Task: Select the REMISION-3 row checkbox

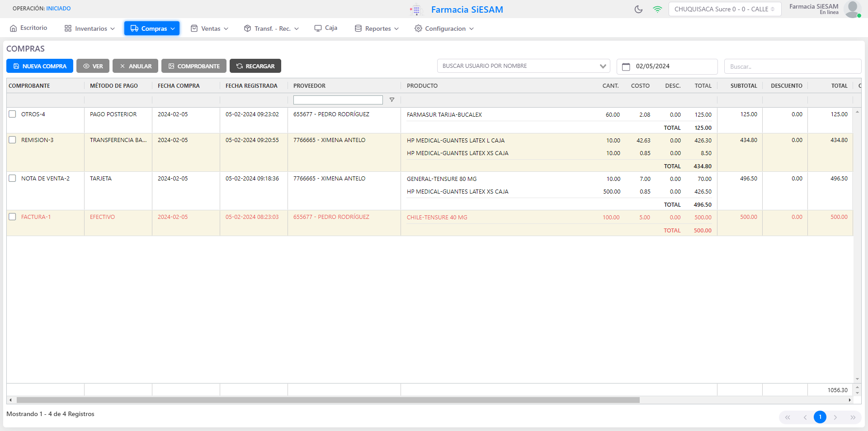Action: 13,140
